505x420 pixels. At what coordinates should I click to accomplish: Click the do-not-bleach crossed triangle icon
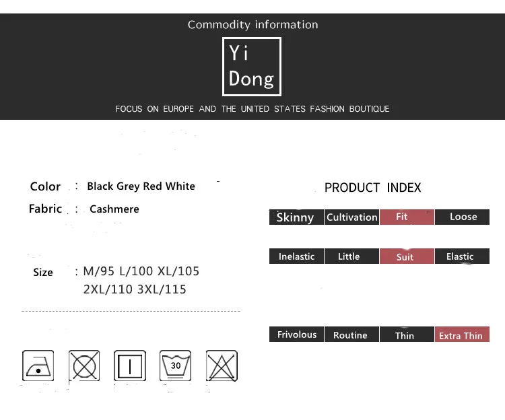(222, 365)
